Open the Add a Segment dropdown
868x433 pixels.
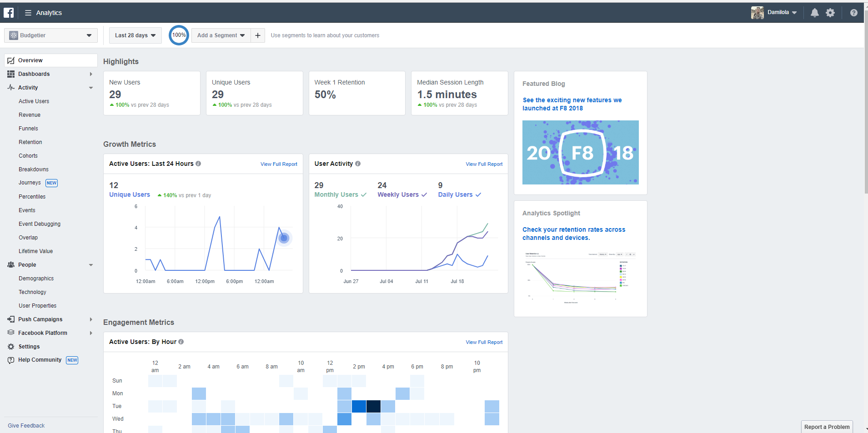pos(221,35)
